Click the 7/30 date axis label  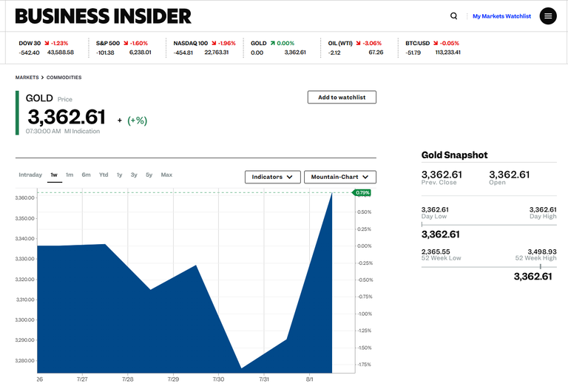click(x=218, y=379)
